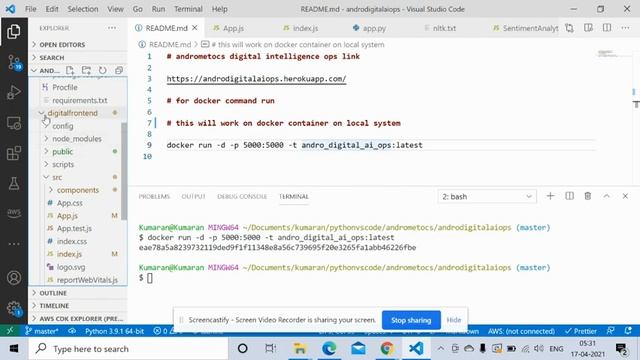Open changes for README.md
The image size is (640, 360).
click(x=569, y=28)
